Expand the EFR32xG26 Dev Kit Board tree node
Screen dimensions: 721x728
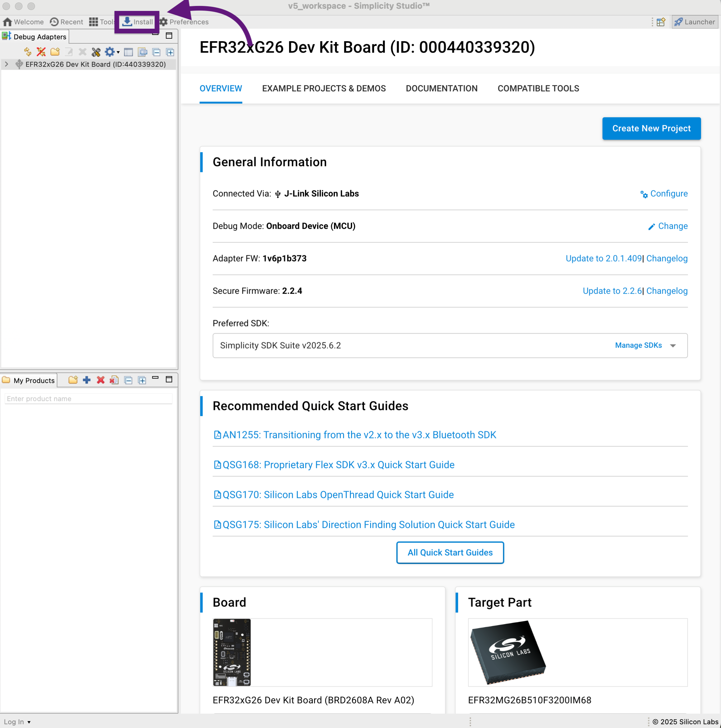point(7,64)
